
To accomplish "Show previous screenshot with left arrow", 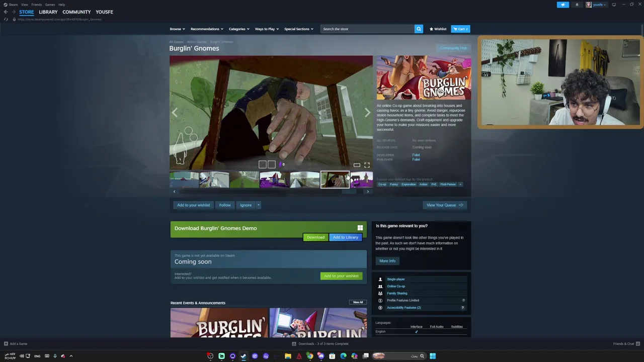I will click(x=175, y=113).
